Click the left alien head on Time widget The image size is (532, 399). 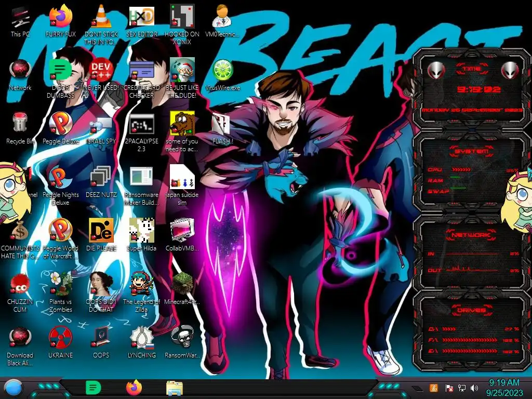click(x=436, y=71)
